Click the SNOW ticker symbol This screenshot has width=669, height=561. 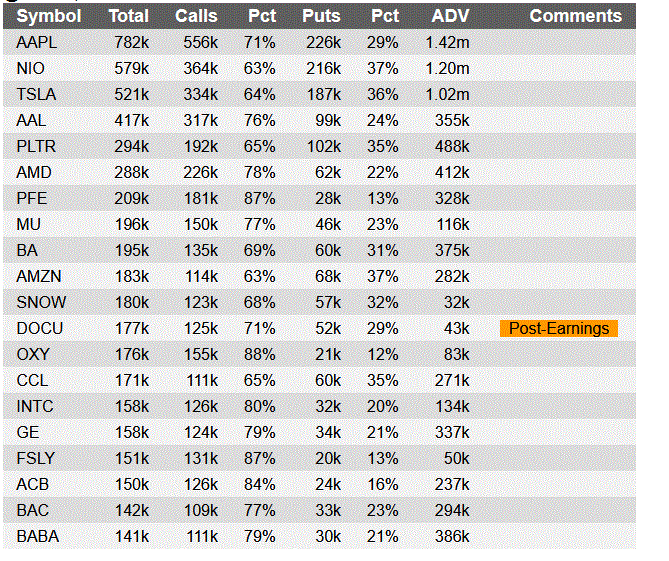tap(39, 302)
